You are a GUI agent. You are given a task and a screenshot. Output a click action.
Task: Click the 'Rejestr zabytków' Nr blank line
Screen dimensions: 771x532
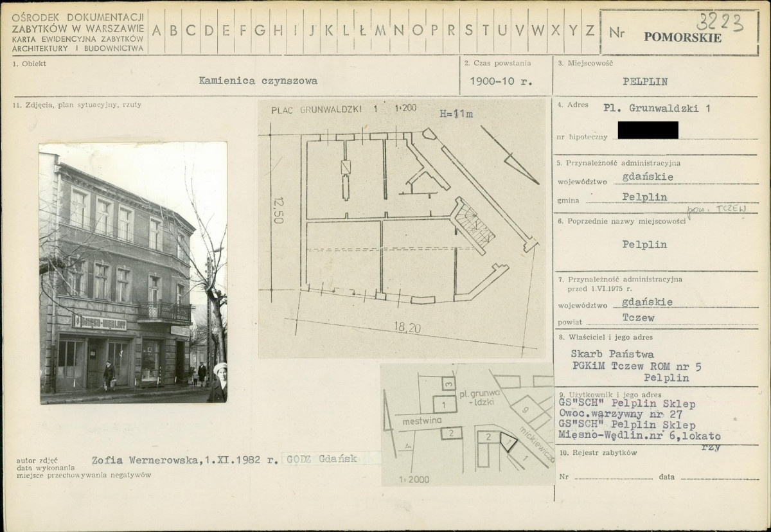click(610, 477)
